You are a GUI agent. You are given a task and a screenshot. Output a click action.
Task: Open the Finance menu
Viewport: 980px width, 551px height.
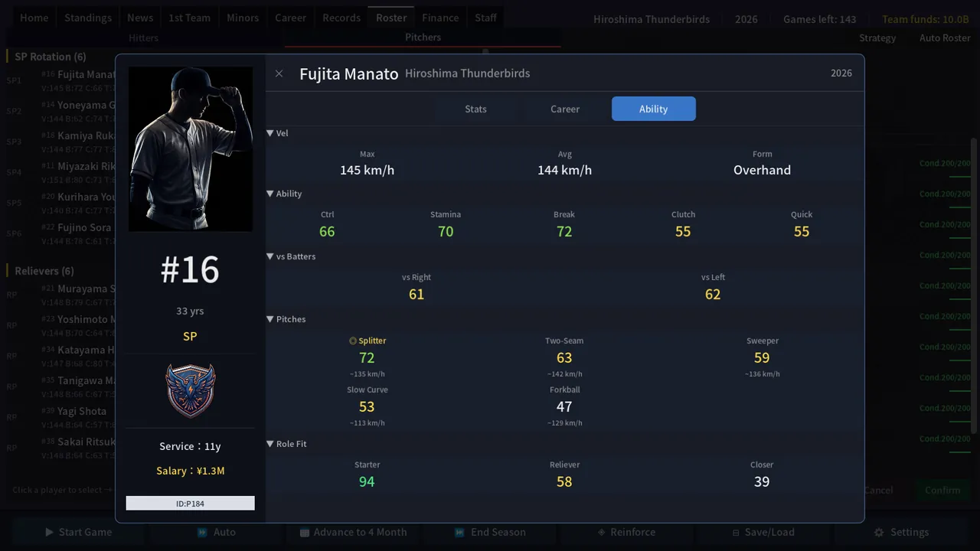[x=440, y=18]
